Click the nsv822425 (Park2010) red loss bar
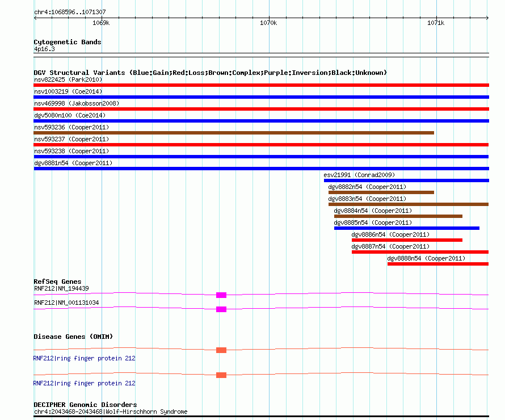The width and height of the screenshot is (505, 420). point(261,85)
